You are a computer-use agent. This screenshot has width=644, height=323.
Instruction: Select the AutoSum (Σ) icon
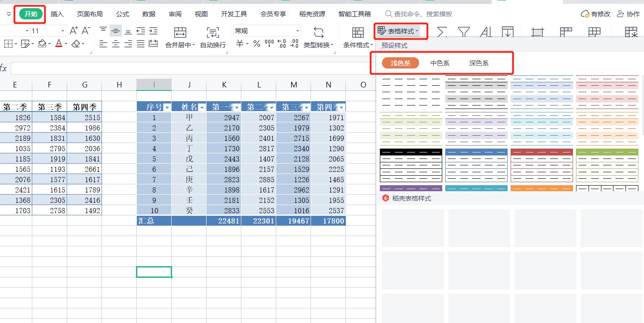pyautogui.click(x=441, y=31)
